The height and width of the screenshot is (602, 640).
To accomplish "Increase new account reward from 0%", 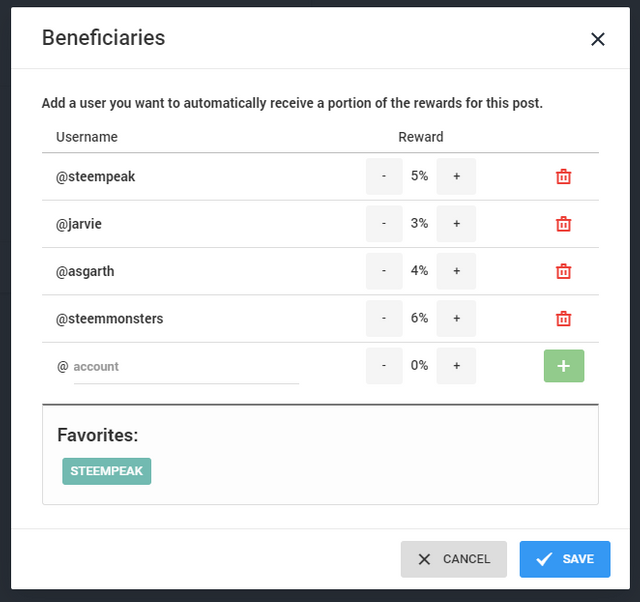I will tap(456, 366).
